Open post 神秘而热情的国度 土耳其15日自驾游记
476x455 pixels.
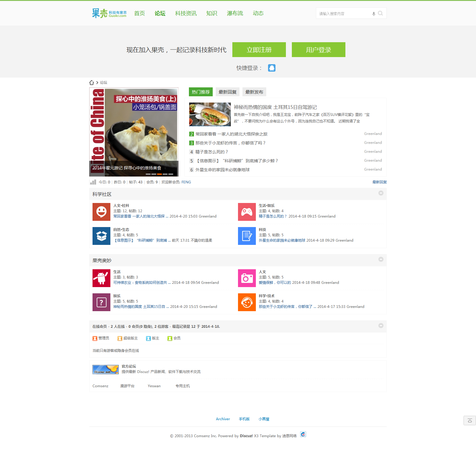coord(275,107)
